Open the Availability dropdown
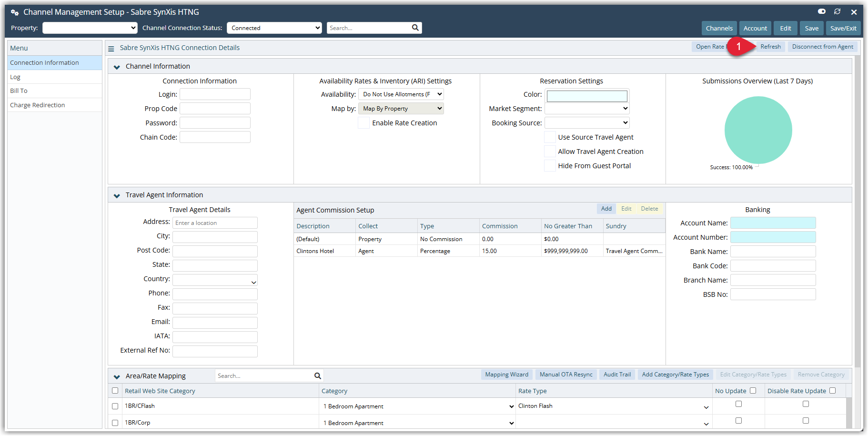Image resolution: width=868 pixels, height=436 pixels. pyautogui.click(x=401, y=94)
